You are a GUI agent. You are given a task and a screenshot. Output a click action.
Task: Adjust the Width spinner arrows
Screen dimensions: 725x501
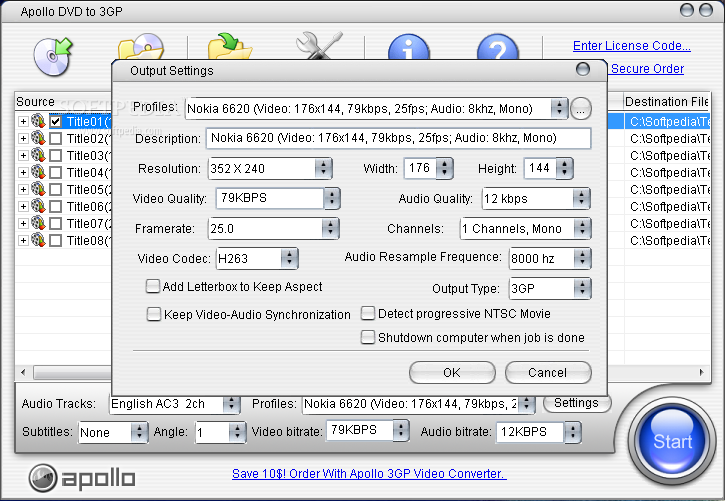pyautogui.click(x=444, y=168)
